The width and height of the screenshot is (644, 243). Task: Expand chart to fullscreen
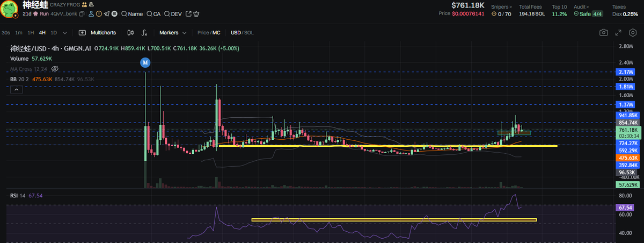click(618, 33)
